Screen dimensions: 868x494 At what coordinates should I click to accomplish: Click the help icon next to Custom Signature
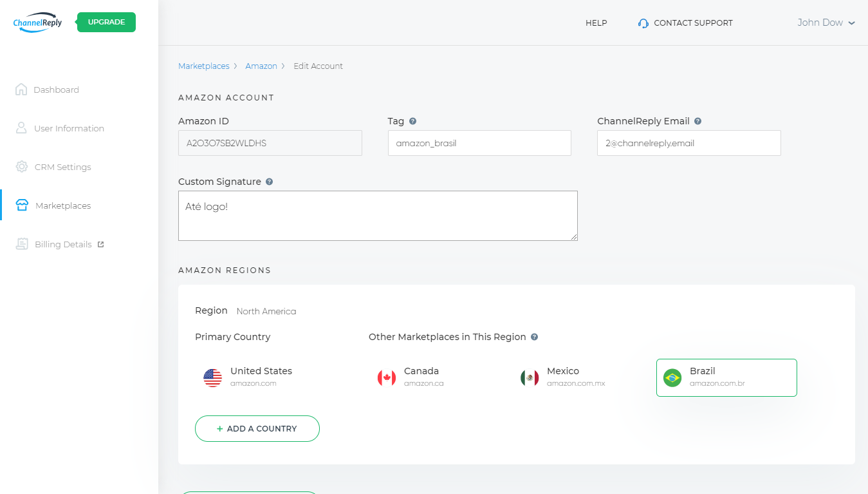(269, 182)
